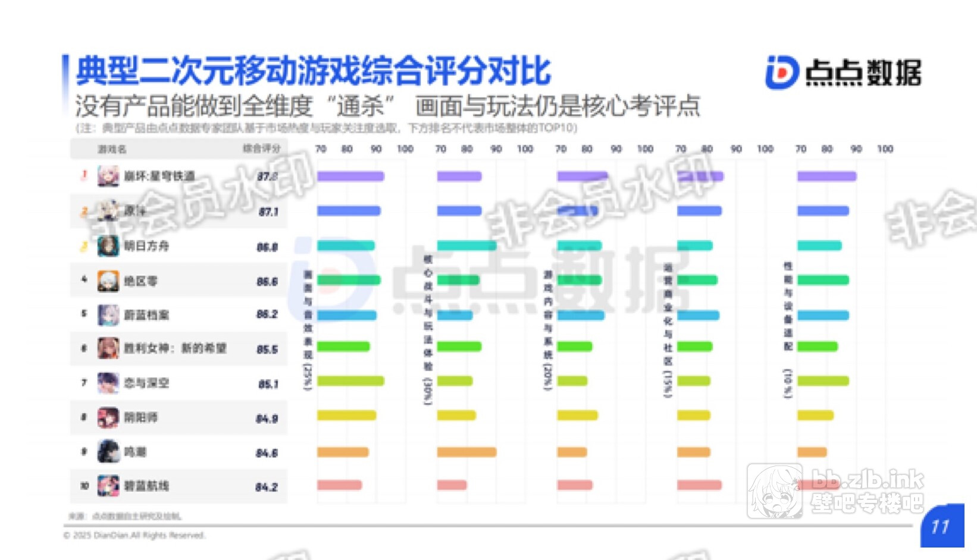
Task: Select the copyright line © 2025 DianDian
Action: (134, 535)
